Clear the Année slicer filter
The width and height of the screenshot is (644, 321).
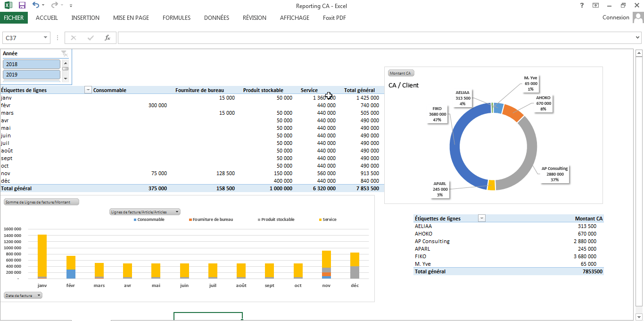click(x=64, y=54)
